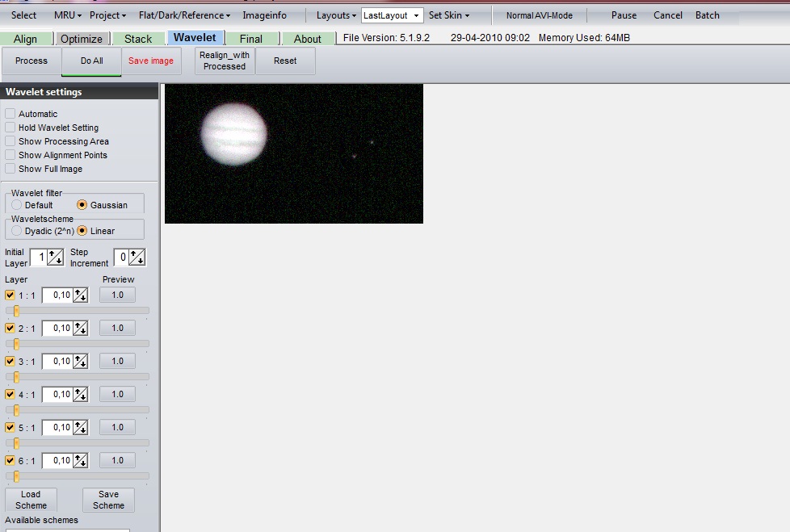Uncheck layer 4:1 checkbox

pyautogui.click(x=10, y=394)
